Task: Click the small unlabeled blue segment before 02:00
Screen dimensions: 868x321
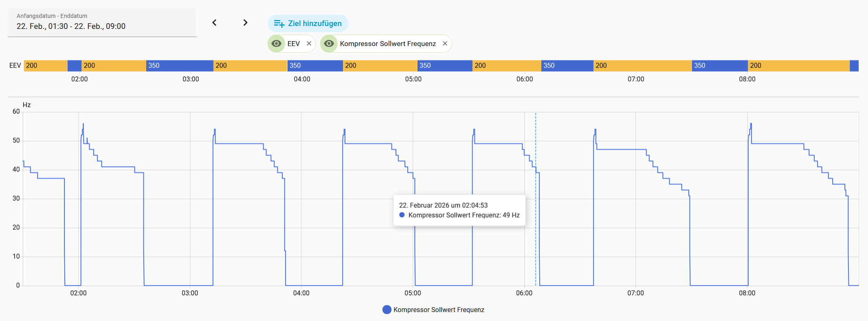Action: [x=75, y=66]
